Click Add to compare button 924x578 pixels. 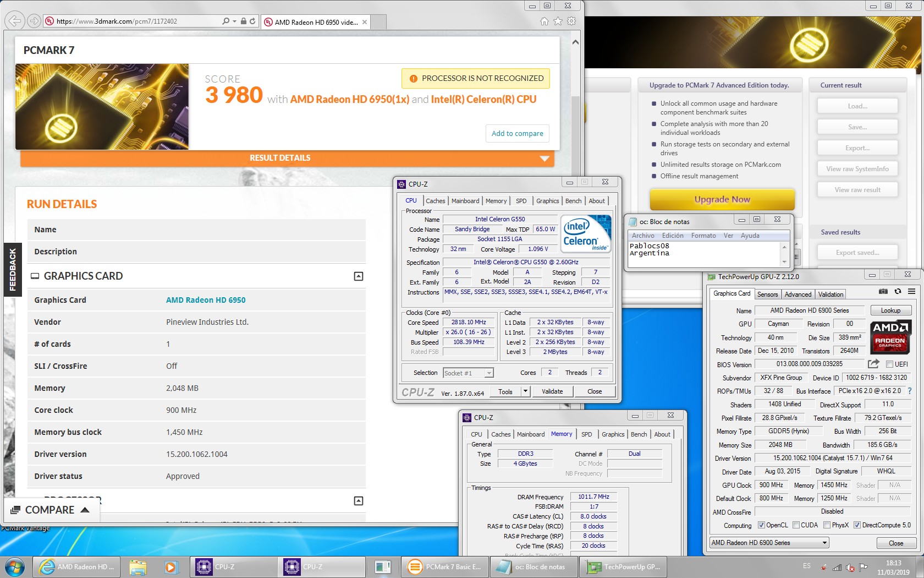[x=517, y=134]
